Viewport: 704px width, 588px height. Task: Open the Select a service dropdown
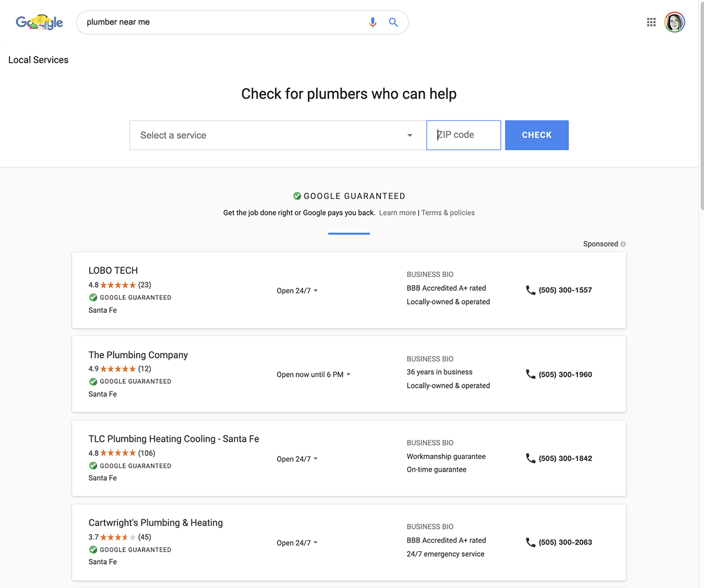click(277, 135)
